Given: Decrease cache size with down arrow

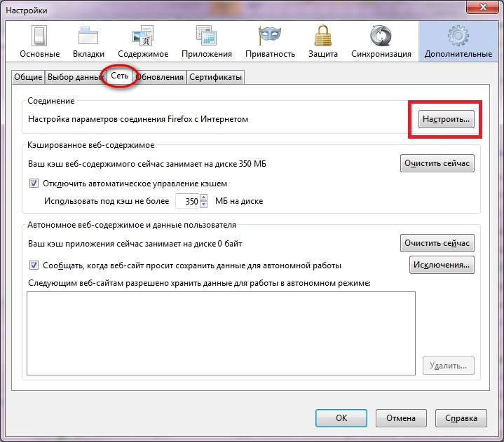Looking at the screenshot, I should pyautogui.click(x=203, y=205).
